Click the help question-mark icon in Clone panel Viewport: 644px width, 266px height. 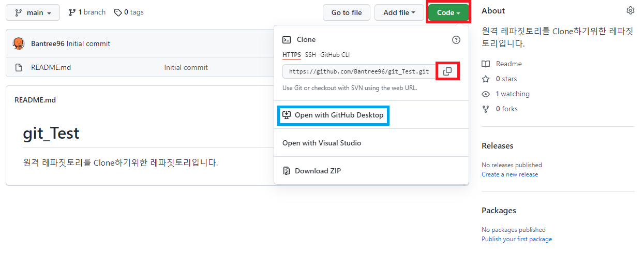456,40
